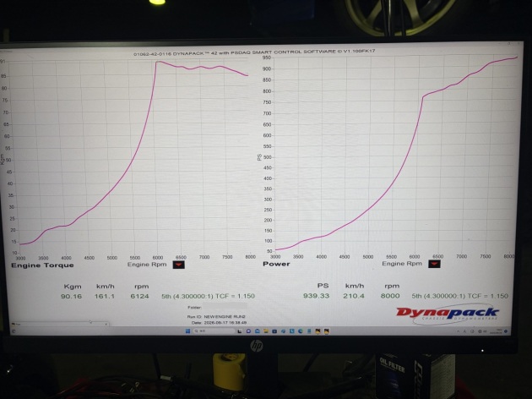Click the pink torque curve peak near 6000 rpm

(158, 62)
